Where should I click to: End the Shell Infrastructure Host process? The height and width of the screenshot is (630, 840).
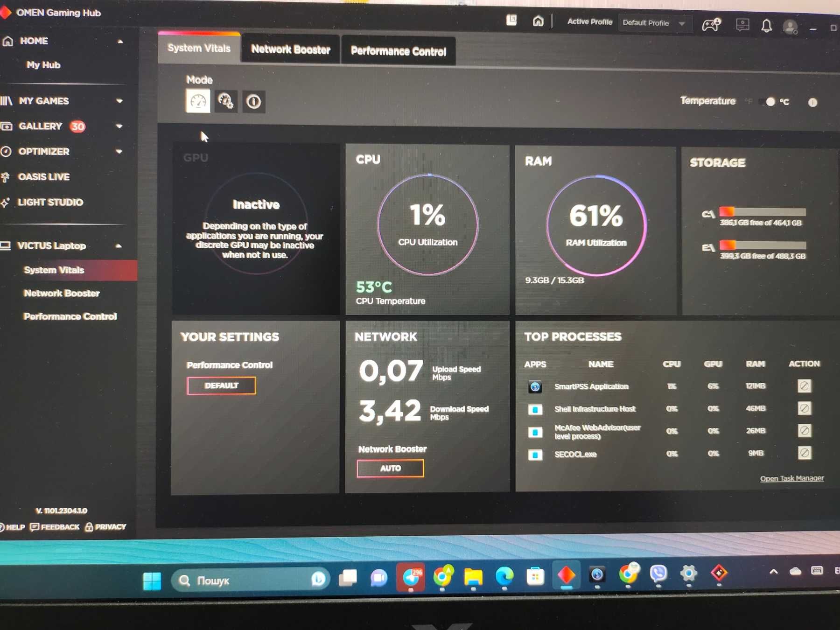804,408
